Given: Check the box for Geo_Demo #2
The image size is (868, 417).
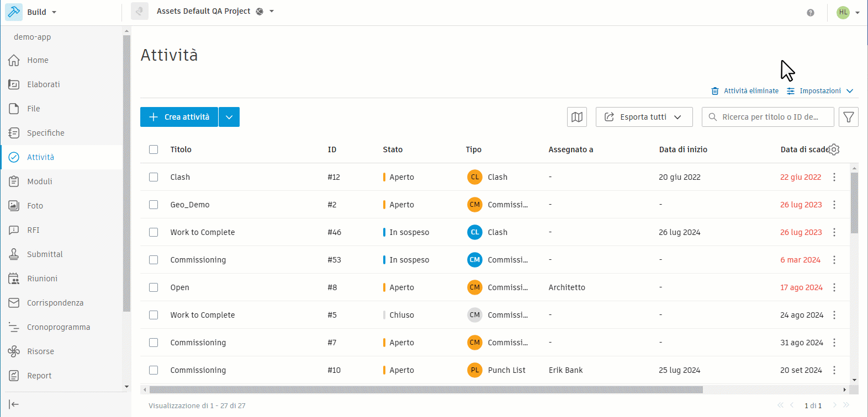Looking at the screenshot, I should pos(154,205).
